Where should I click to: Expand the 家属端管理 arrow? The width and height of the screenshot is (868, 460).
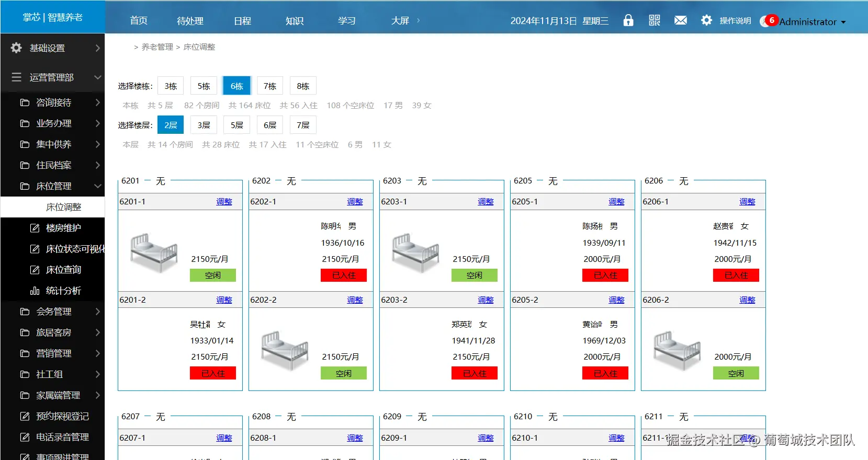[97, 395]
